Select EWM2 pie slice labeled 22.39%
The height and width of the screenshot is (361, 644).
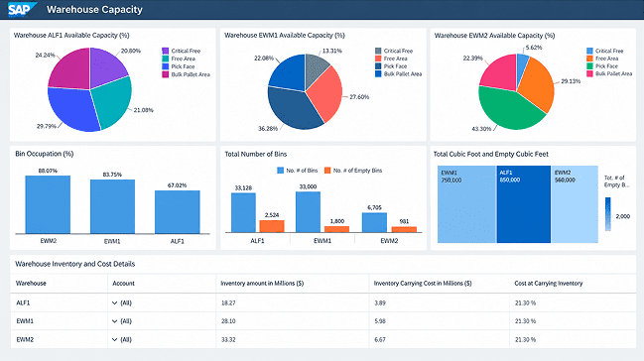point(500,73)
